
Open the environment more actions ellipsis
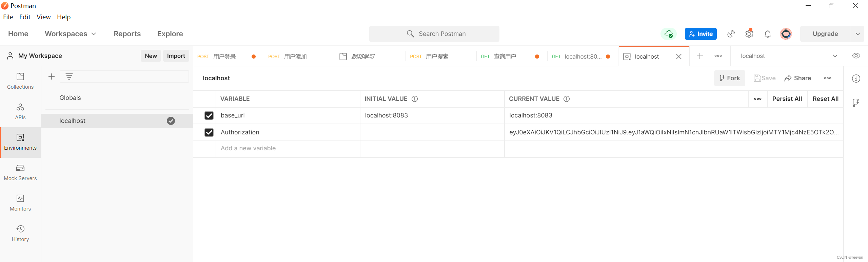point(828,78)
